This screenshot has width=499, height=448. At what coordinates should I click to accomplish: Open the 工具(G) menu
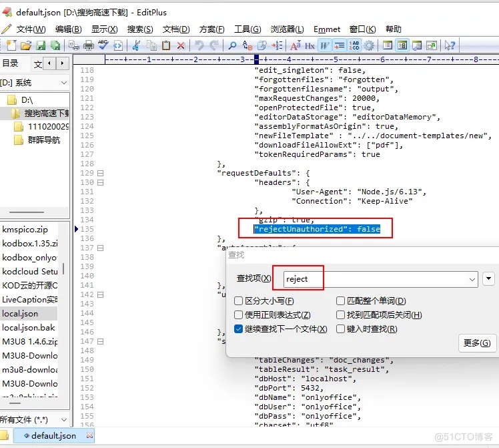click(x=247, y=29)
